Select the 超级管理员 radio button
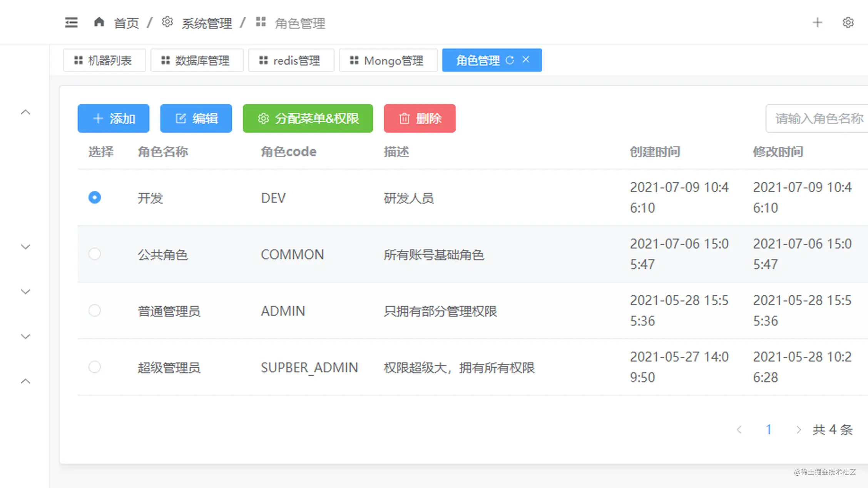The image size is (868, 488). (95, 367)
